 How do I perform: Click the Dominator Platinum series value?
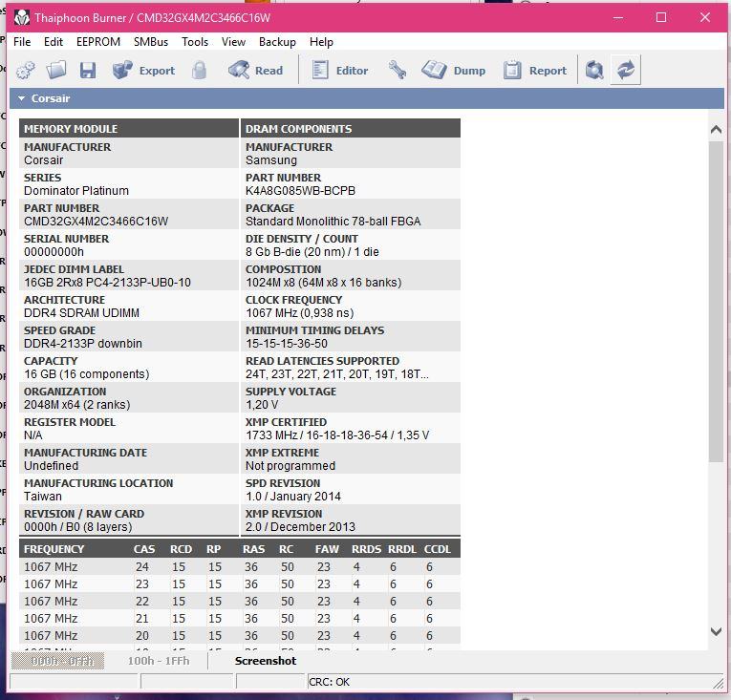76,191
